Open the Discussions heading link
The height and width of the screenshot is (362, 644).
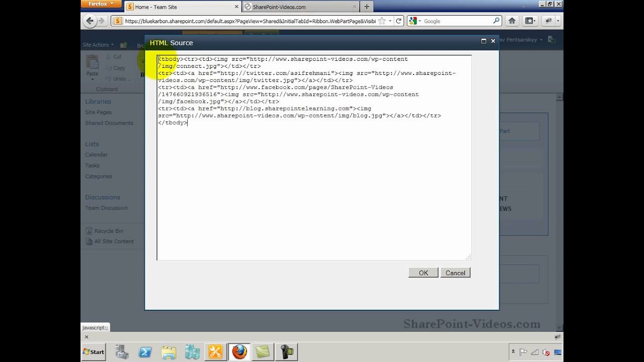[103, 197]
